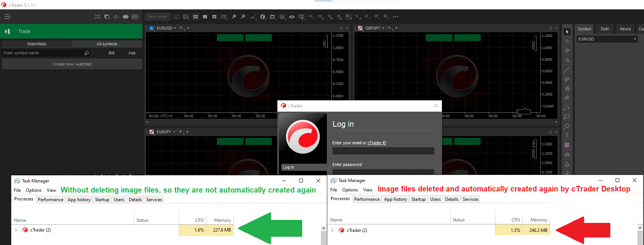Screen dimensions: 644x245
Task: Switch to multi-chart grid layout
Action: (195, 16)
